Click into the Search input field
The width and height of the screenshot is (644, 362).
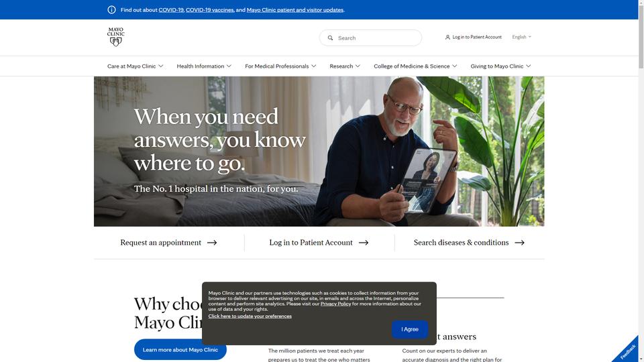[x=370, y=38]
